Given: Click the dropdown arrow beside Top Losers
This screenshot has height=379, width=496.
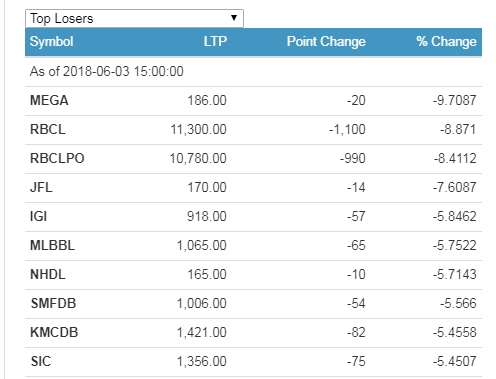Looking at the screenshot, I should [x=234, y=18].
